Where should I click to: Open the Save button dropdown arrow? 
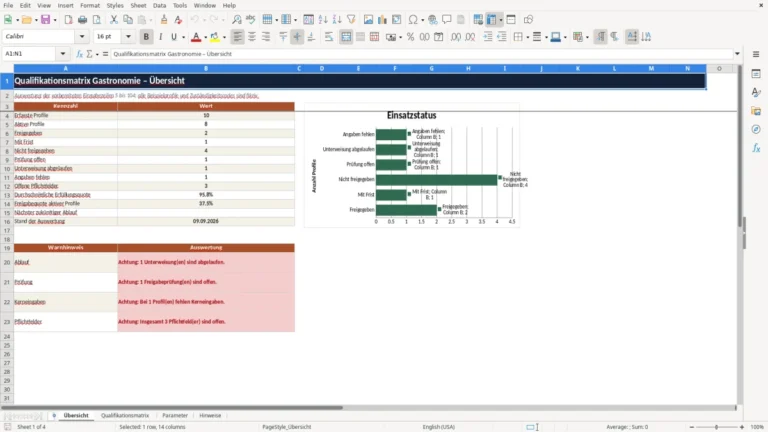coord(55,20)
